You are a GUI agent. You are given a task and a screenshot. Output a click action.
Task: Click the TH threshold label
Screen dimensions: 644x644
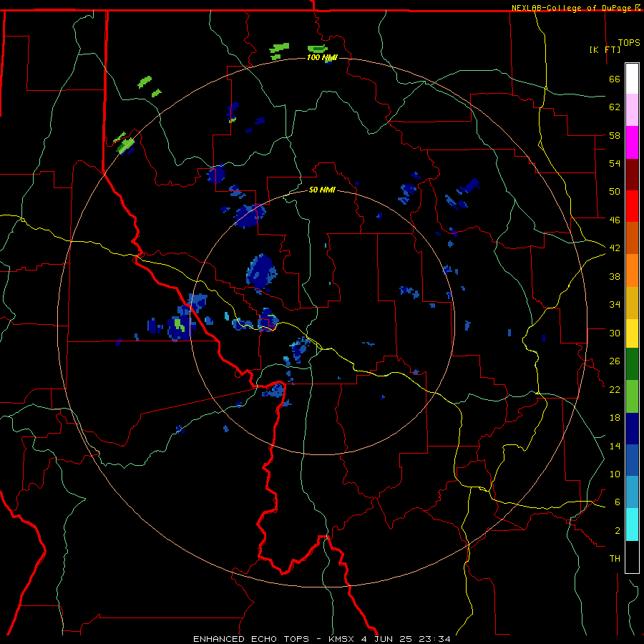(x=615, y=559)
